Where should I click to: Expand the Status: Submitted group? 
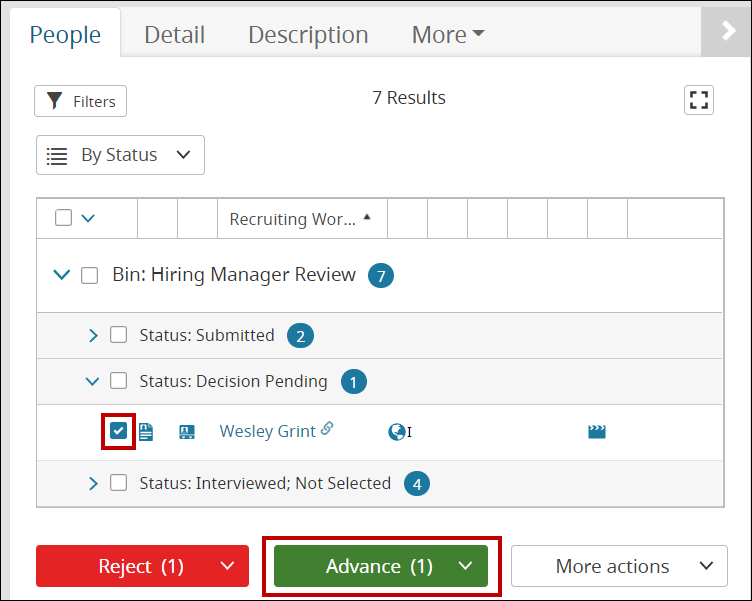point(94,336)
